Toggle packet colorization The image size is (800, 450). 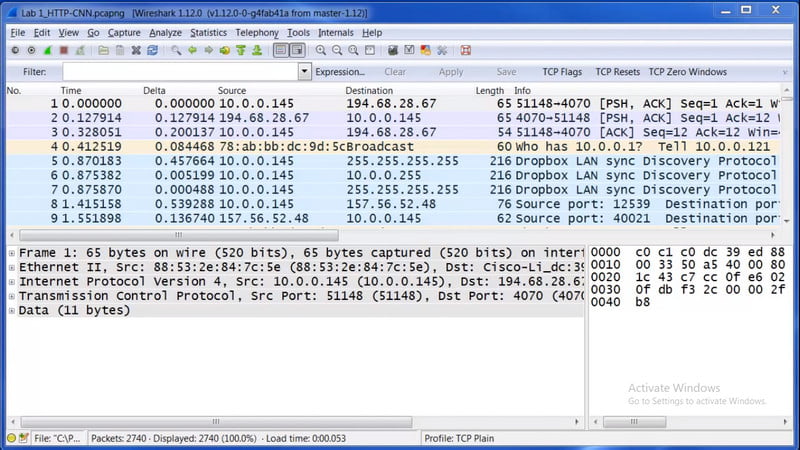281,51
